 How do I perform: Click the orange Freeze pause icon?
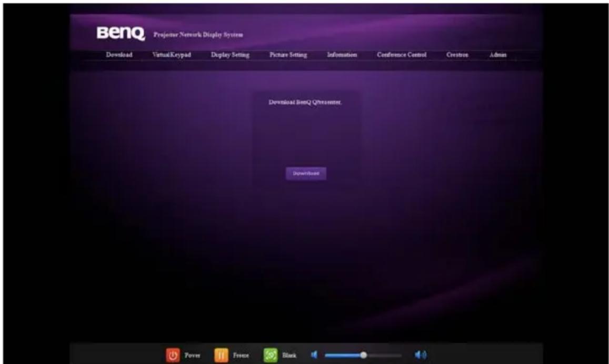tap(222, 355)
